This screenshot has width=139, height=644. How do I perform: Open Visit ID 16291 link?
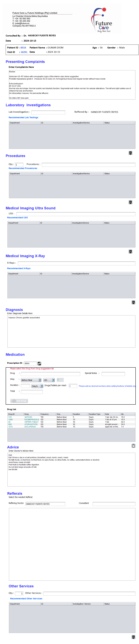click(x=24, y=52)
